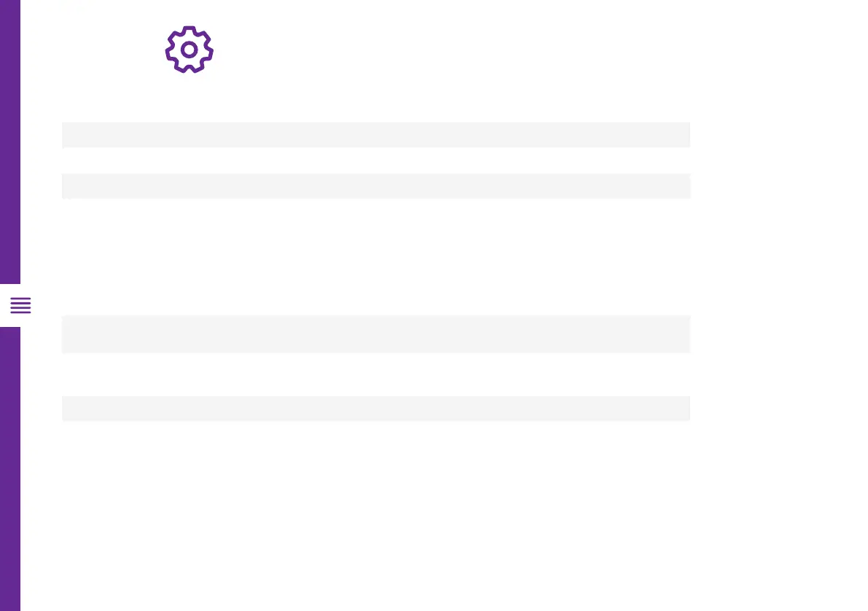Click the taller third gray bar
The image size is (868, 611).
click(x=375, y=334)
